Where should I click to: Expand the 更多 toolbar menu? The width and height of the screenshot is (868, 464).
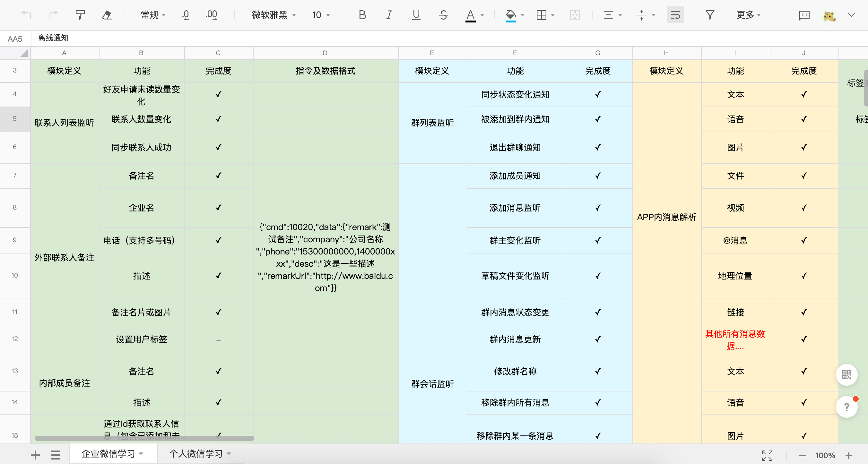tap(748, 15)
